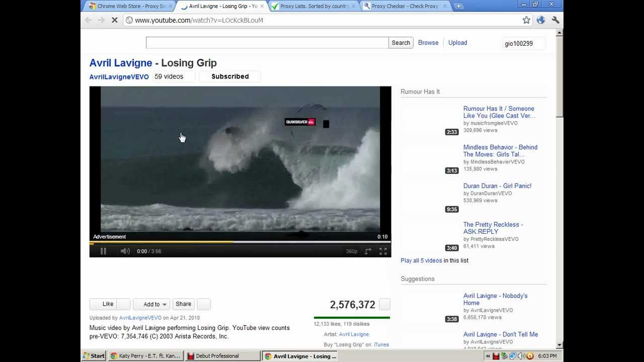Viewport: 644px width, 362px height.
Task: Select the Avril Lavigne - Losing Grip tab
Action: (221, 6)
